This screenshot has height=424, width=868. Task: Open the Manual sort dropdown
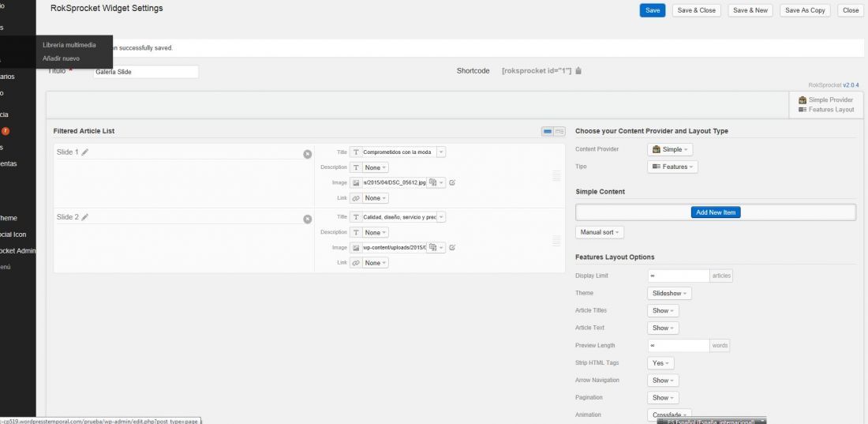(600, 232)
